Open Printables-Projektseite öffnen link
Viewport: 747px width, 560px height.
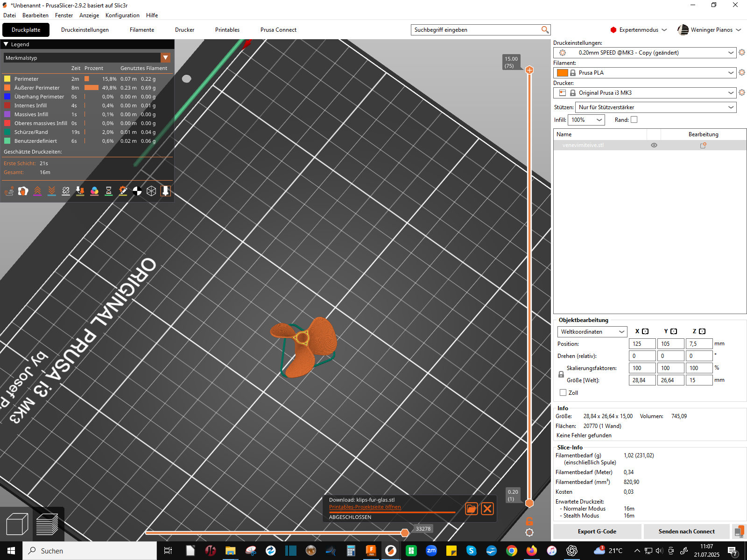tap(365, 507)
